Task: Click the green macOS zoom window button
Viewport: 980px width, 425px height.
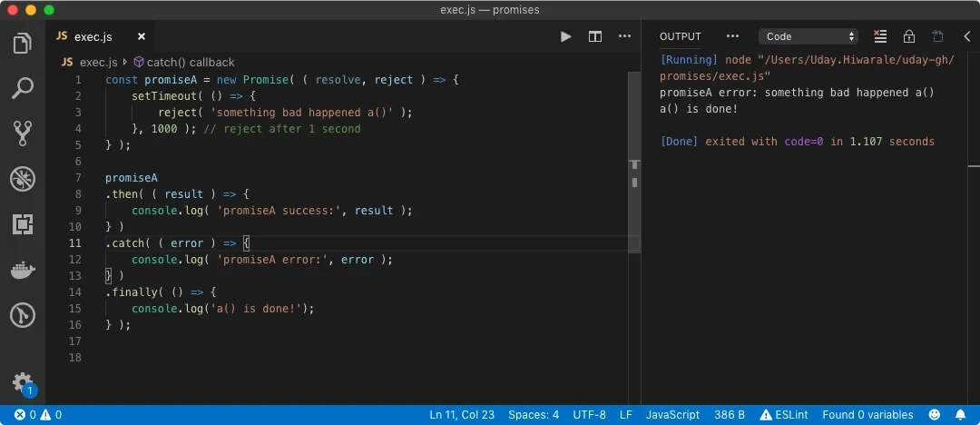Action: (x=49, y=10)
